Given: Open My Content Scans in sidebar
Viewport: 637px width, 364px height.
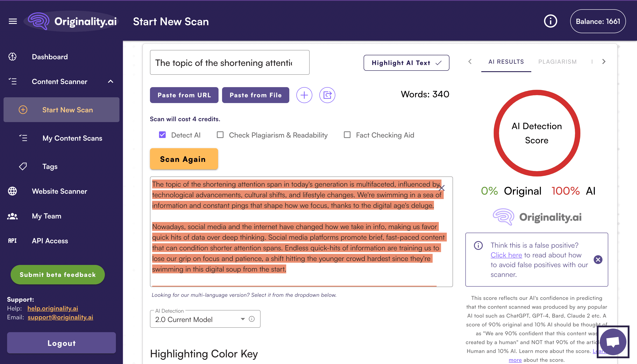Looking at the screenshot, I should pyautogui.click(x=72, y=138).
